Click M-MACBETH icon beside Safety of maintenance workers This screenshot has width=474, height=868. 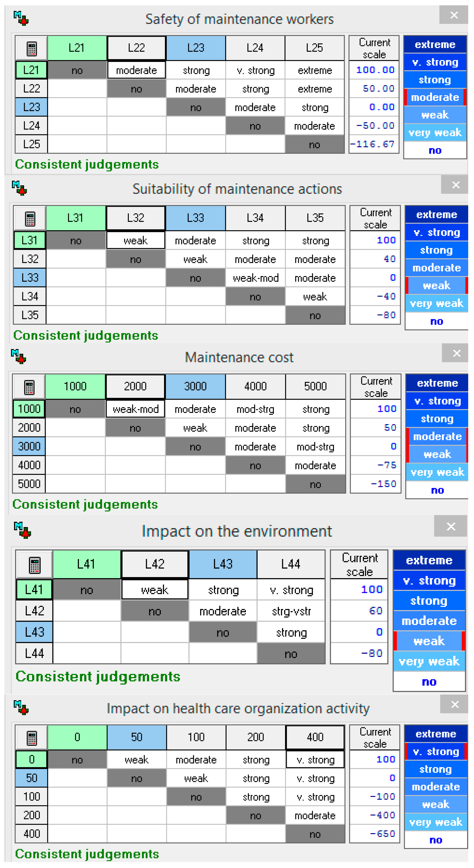point(21,18)
